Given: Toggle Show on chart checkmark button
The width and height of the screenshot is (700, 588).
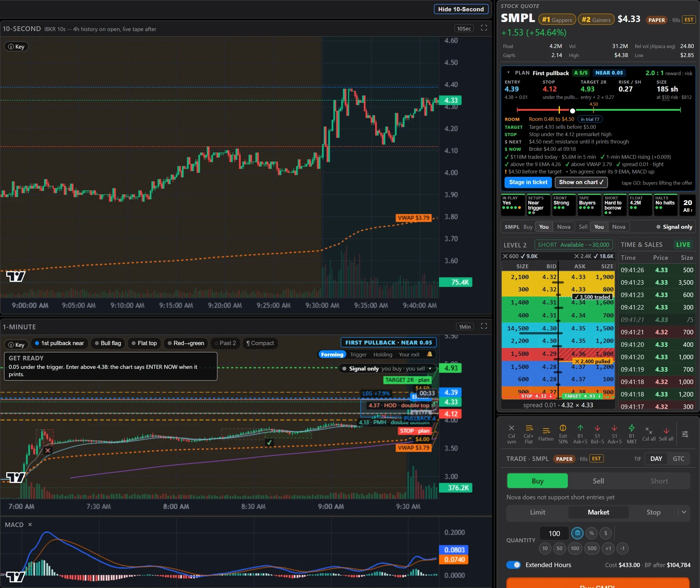Looking at the screenshot, I should (581, 182).
